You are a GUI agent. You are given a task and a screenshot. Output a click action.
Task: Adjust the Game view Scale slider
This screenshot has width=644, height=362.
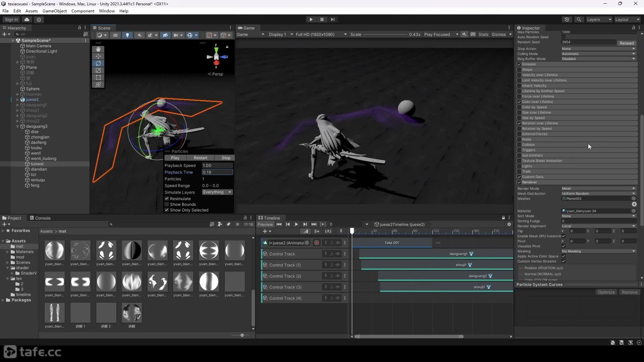point(385,35)
